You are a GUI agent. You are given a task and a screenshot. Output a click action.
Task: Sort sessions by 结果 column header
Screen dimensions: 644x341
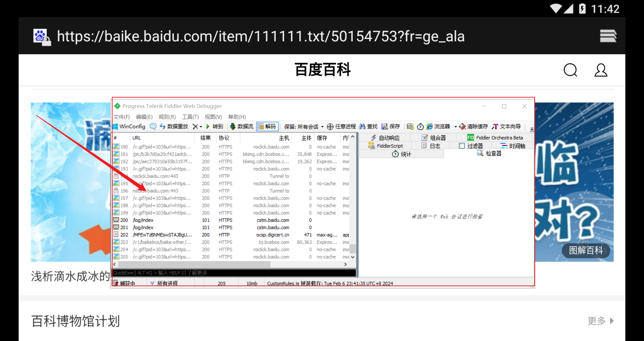coord(206,138)
